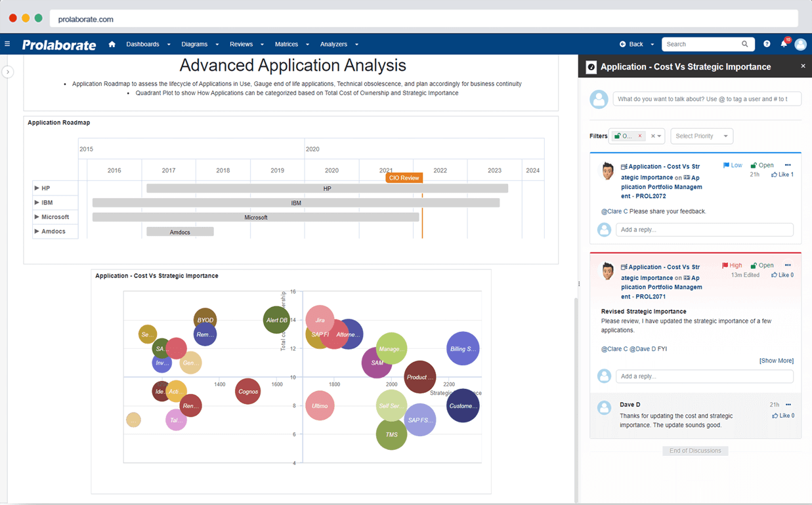Viewport: 812px width, 505px height.
Task: Click the panel resize handle dots
Action: pos(578,284)
